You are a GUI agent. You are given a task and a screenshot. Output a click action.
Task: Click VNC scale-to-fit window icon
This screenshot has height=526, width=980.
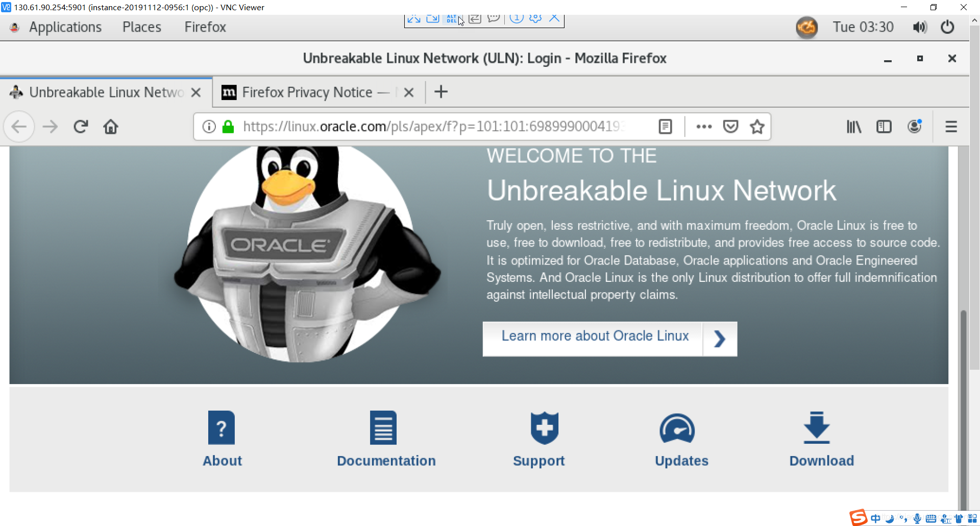pyautogui.click(x=433, y=19)
